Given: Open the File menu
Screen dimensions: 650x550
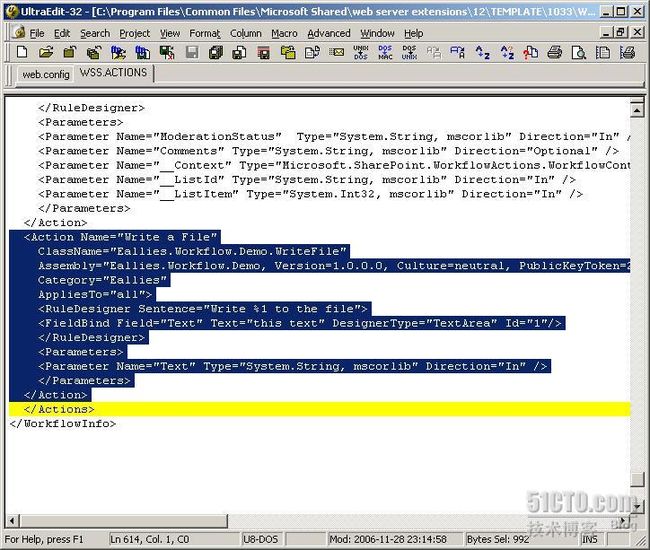Looking at the screenshot, I should [37, 33].
